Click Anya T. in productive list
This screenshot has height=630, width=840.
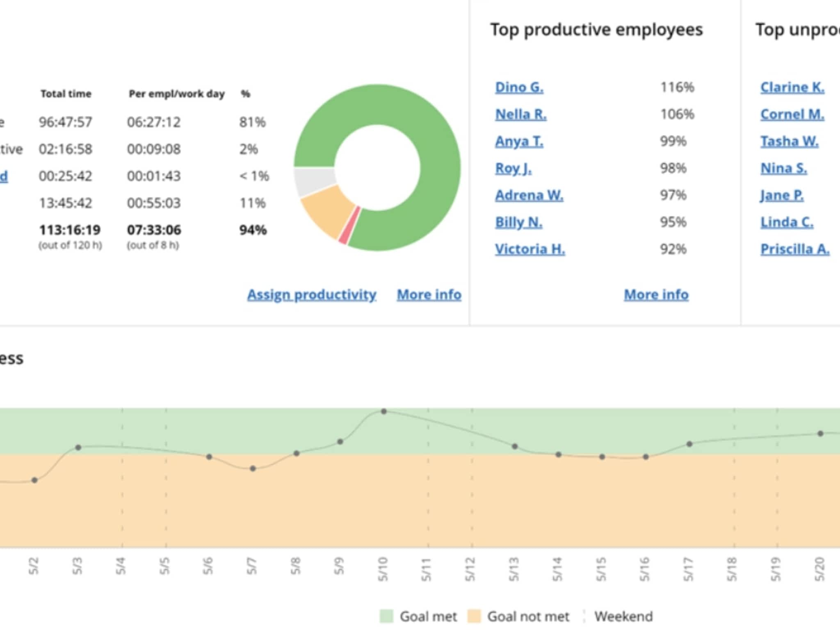click(x=519, y=142)
